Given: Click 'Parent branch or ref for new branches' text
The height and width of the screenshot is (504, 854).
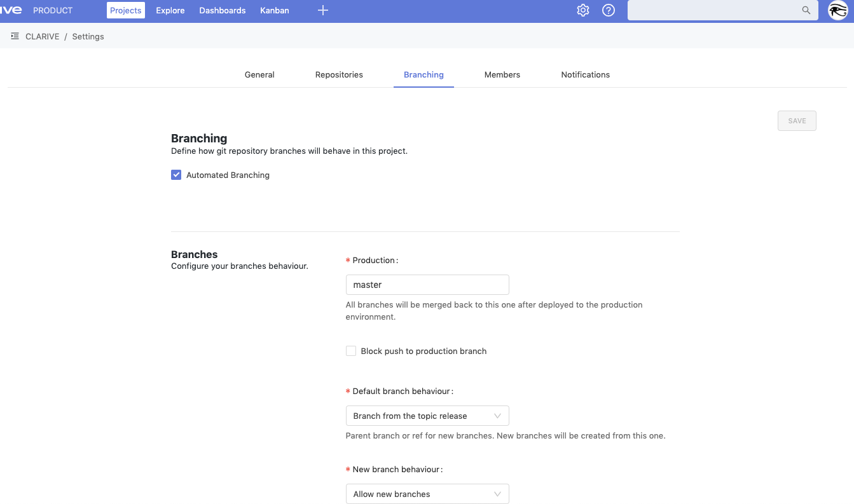Looking at the screenshot, I should click(506, 435).
